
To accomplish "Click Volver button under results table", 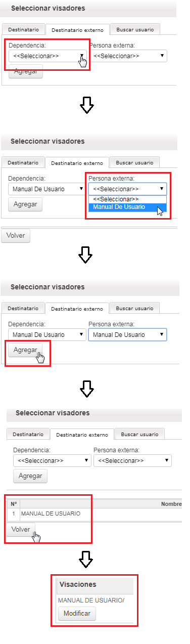I will (21, 529).
